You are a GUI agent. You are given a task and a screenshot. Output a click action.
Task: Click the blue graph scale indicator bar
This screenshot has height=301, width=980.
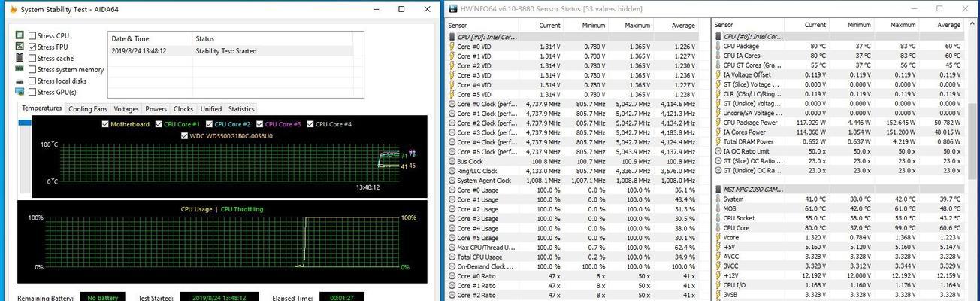pos(23,122)
